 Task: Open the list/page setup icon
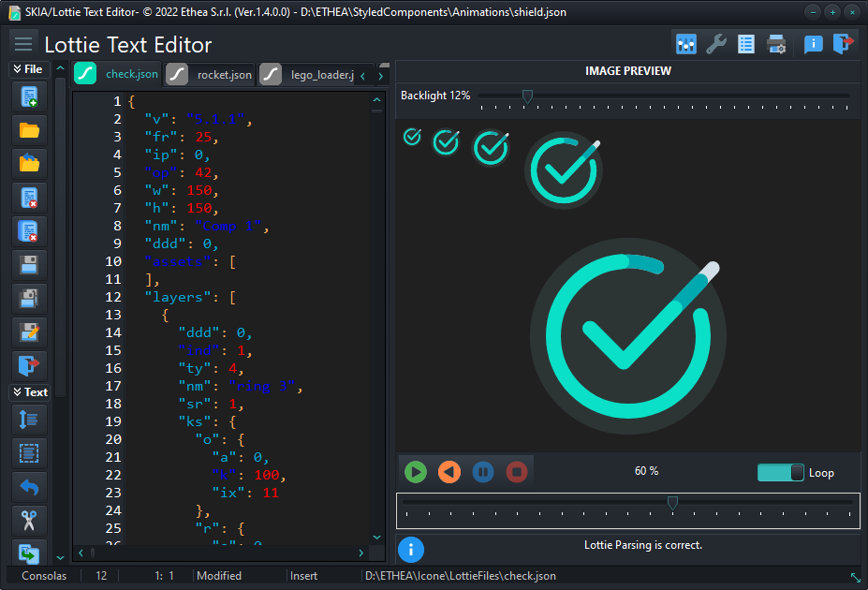[x=745, y=44]
